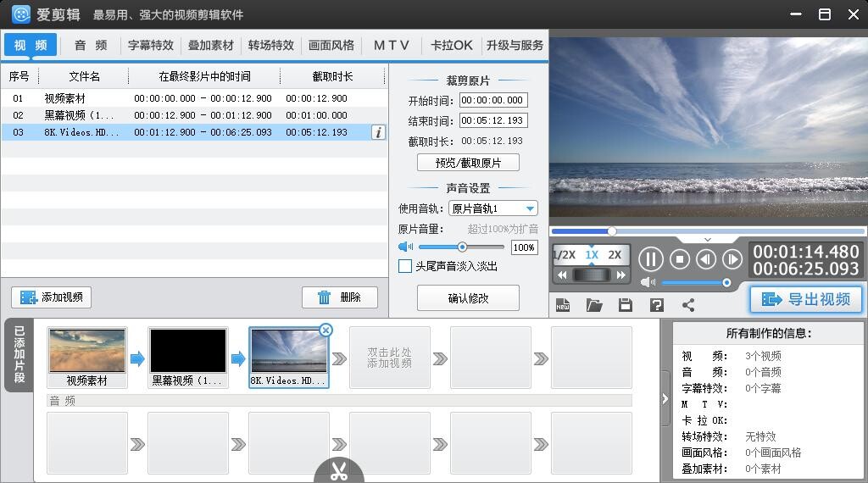
Task: Switch to the 字幕特效 tab
Action: point(151,46)
